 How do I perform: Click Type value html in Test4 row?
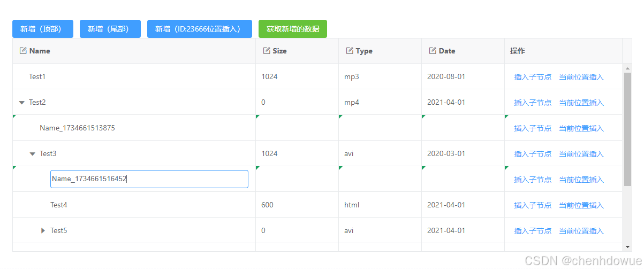[352, 205]
